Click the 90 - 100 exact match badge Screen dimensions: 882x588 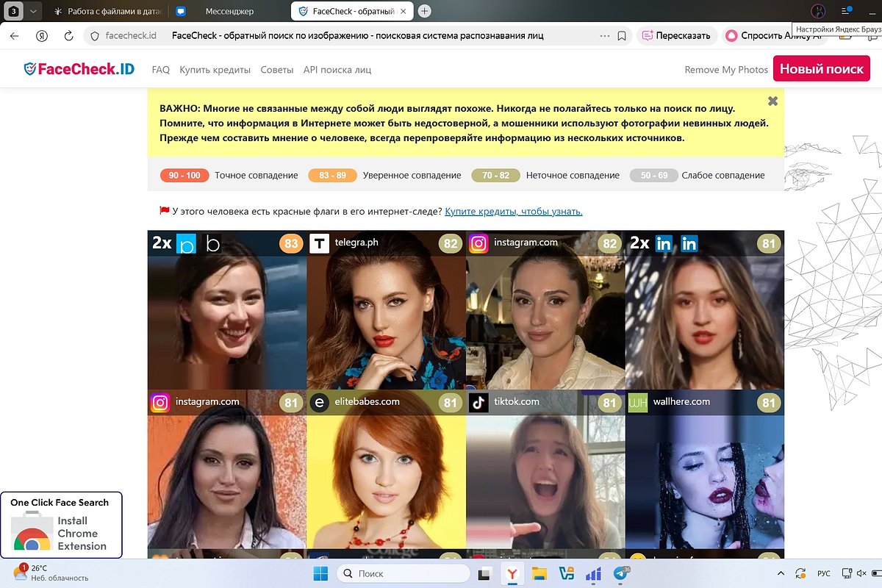coord(184,176)
